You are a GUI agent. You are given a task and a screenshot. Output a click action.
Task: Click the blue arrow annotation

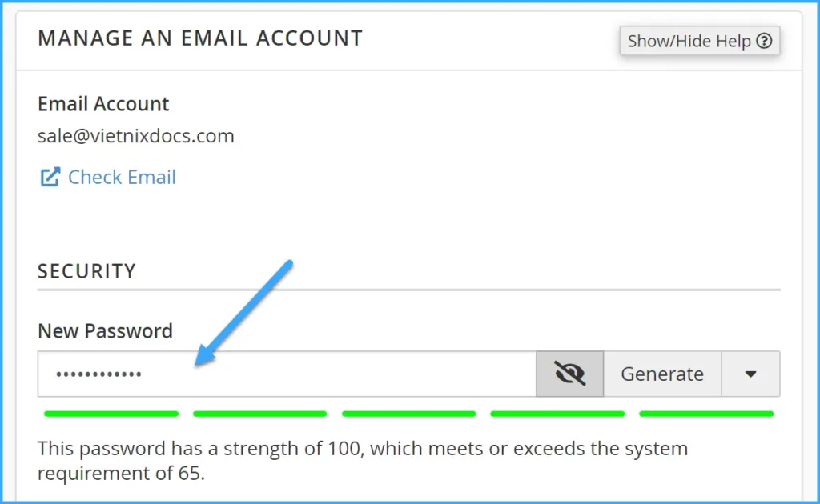point(244,312)
